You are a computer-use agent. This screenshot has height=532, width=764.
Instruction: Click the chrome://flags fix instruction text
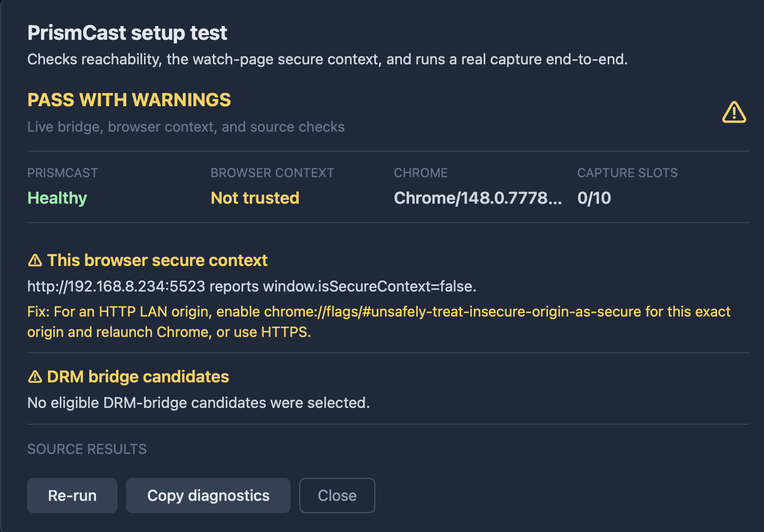[x=379, y=322]
